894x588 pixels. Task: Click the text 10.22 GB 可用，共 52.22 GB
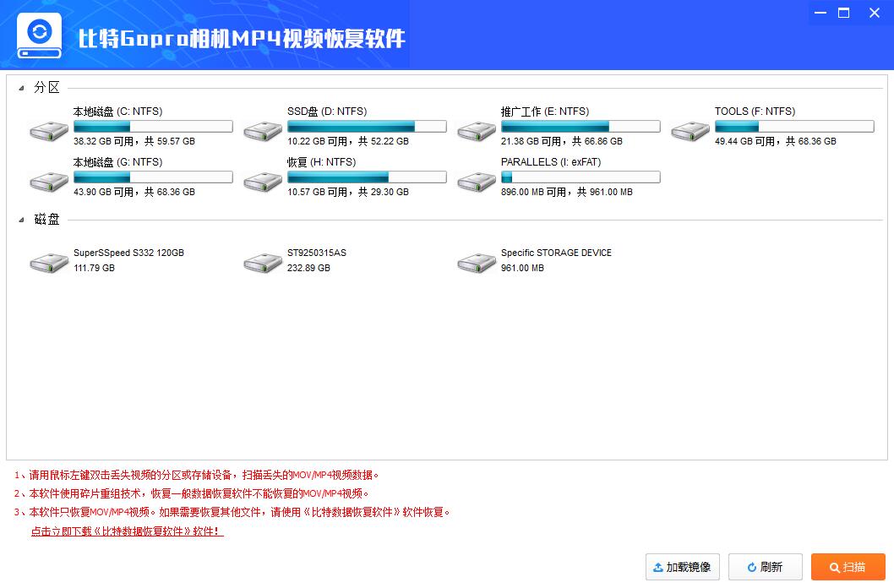(x=348, y=141)
